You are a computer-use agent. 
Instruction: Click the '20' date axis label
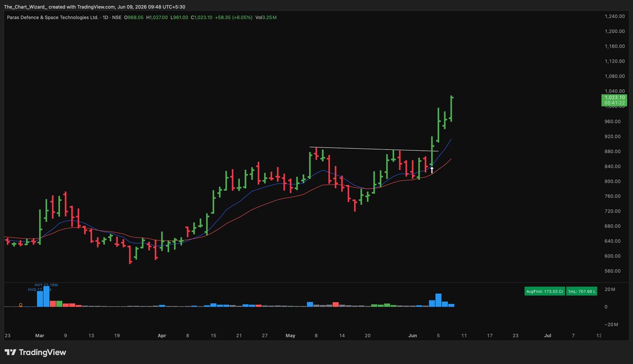367,335
